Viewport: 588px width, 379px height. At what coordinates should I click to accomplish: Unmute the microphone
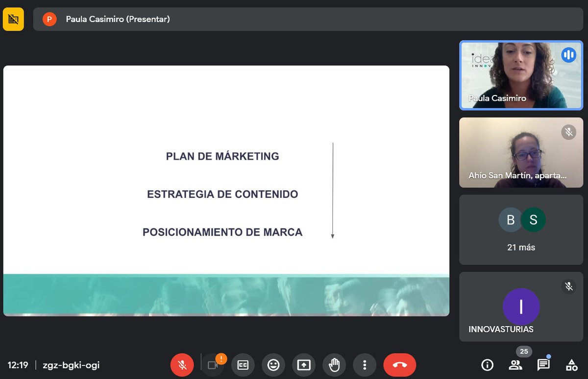coord(182,365)
